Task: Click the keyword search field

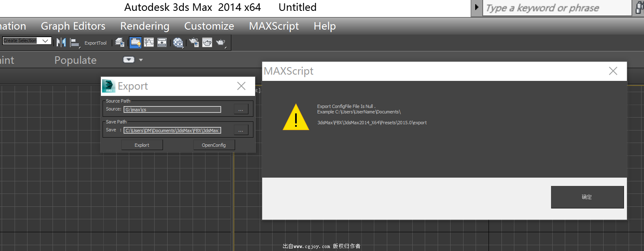Action: 557,8
